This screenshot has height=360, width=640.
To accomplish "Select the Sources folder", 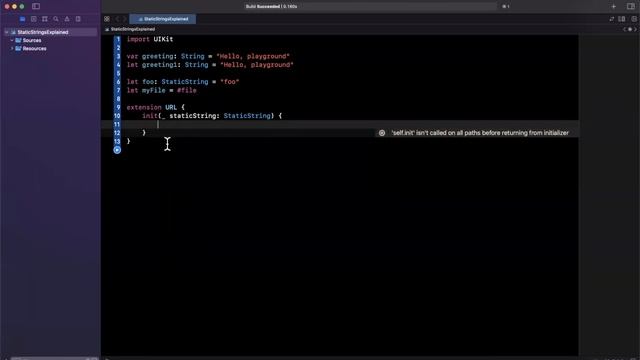I will (x=32, y=40).
